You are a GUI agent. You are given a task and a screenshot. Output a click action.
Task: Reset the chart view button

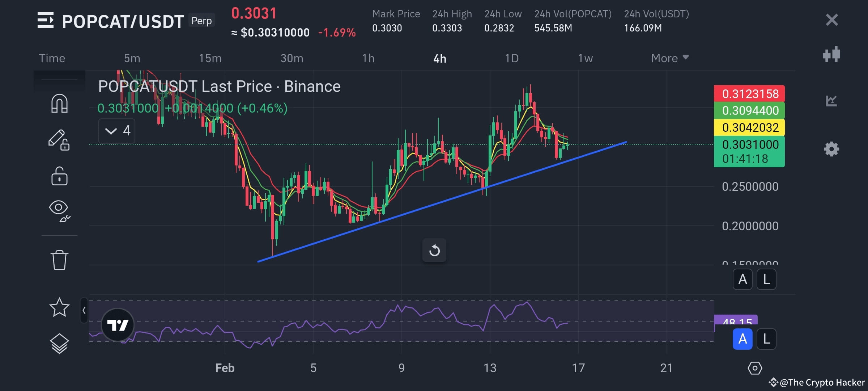[x=434, y=251]
